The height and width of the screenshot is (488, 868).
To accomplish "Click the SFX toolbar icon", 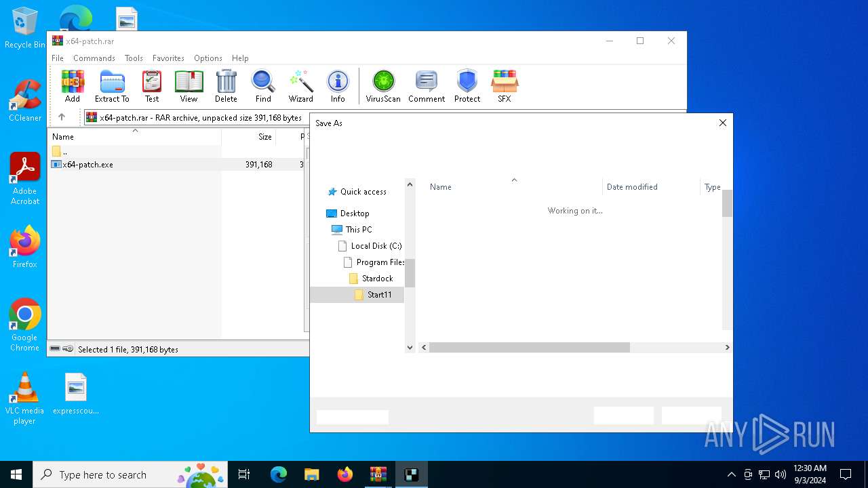I will (x=505, y=86).
